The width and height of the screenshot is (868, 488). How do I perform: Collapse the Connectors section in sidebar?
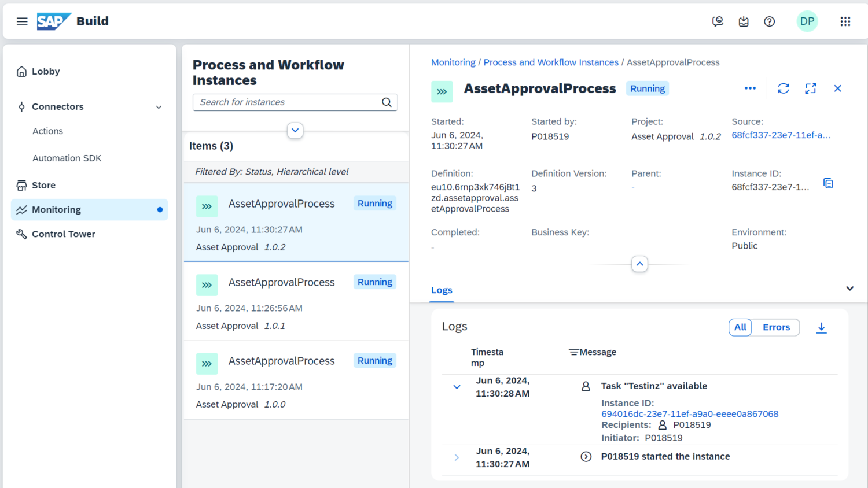pyautogui.click(x=159, y=107)
